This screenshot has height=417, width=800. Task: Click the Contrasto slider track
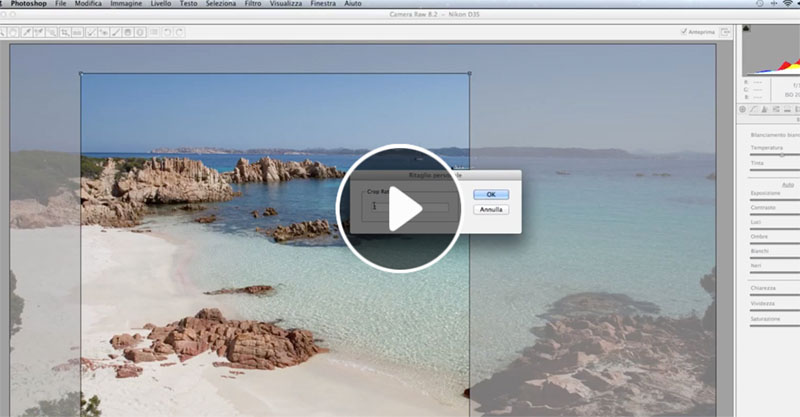775,214
